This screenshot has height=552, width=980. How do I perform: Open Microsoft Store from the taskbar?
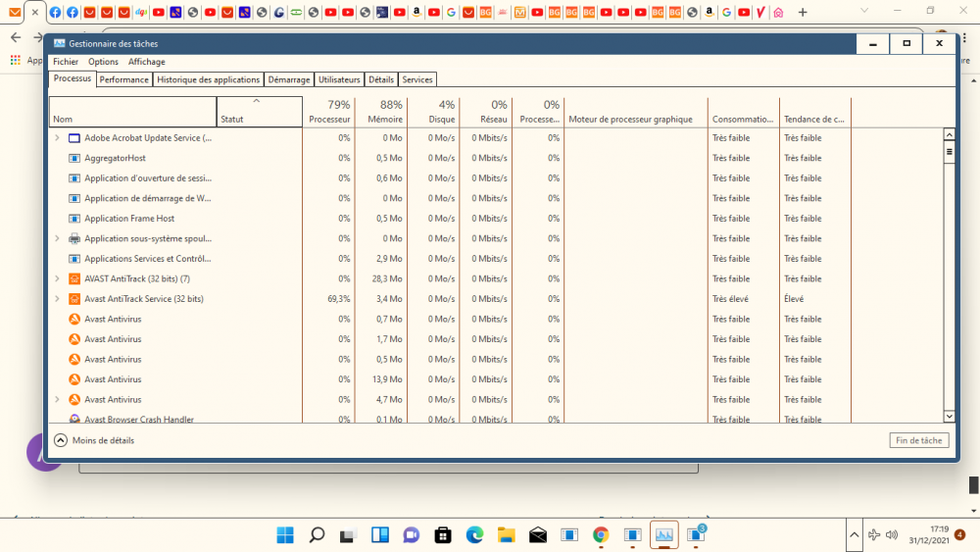coord(443,535)
